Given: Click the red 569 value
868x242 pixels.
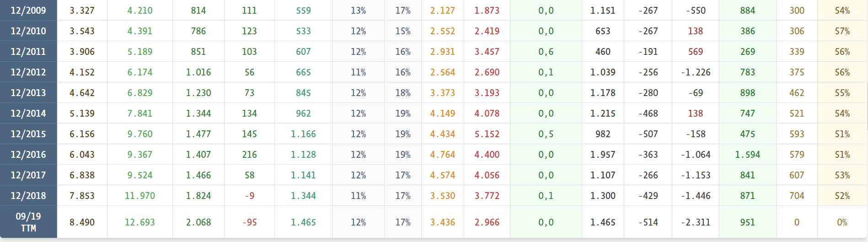Looking at the screenshot, I should [x=696, y=52].
